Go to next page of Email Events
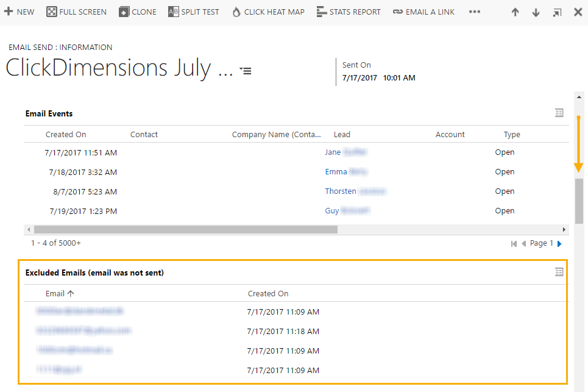The image size is (588, 392). 559,243
